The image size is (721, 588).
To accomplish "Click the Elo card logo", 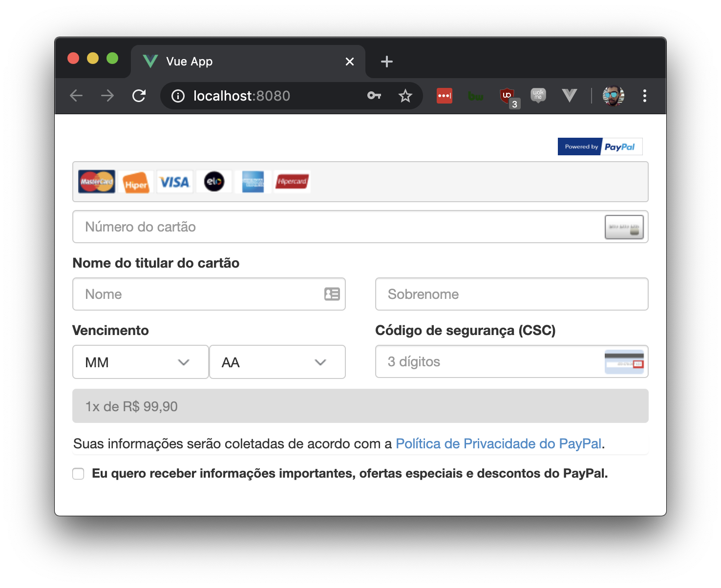I will tap(214, 182).
